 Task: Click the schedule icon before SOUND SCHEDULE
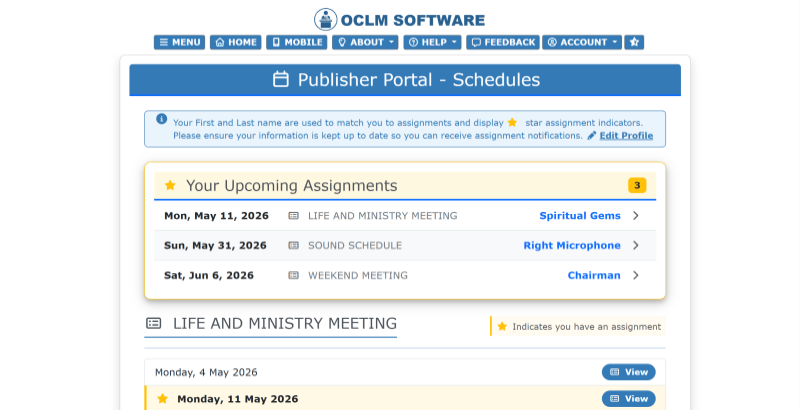point(293,245)
